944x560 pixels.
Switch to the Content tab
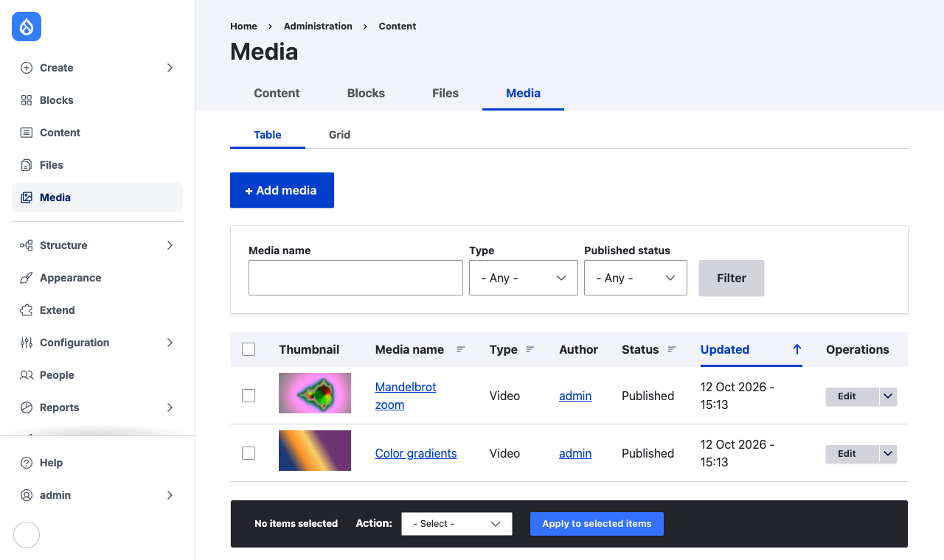(277, 93)
